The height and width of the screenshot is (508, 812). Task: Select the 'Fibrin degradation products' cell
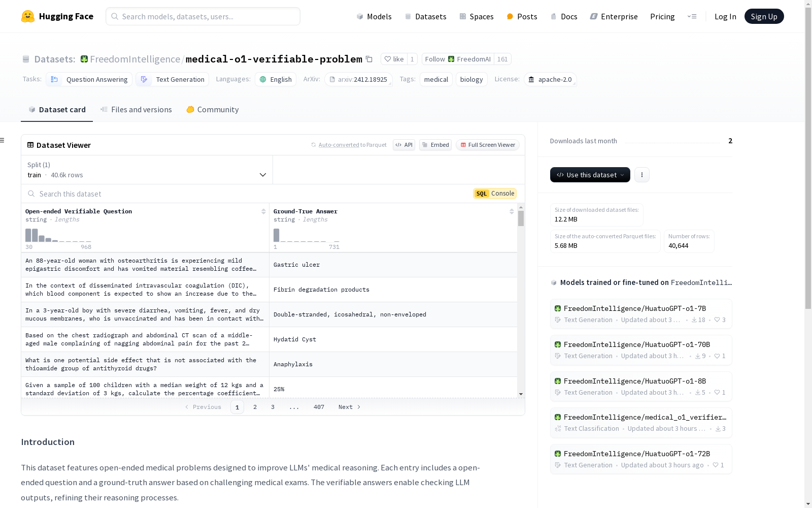[x=393, y=290]
